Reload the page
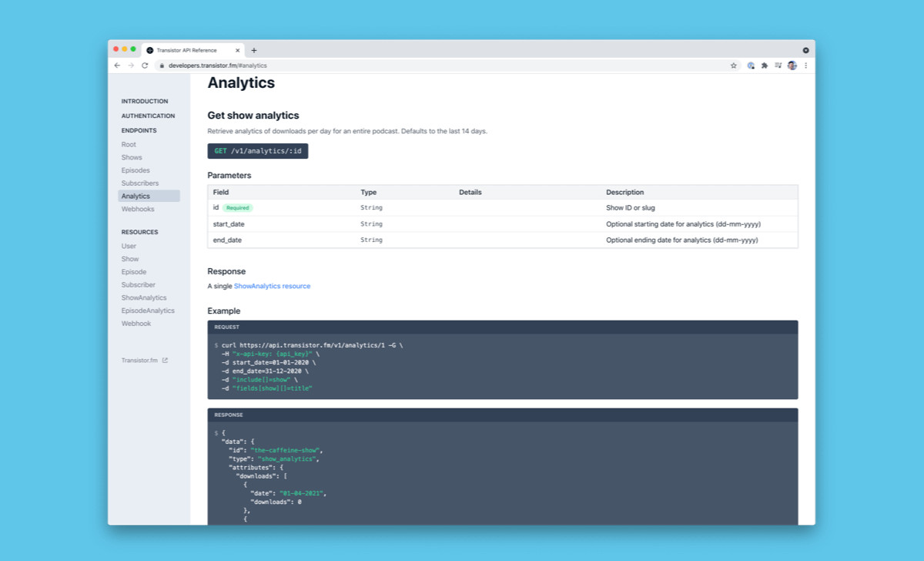This screenshot has height=561, width=924. point(145,66)
